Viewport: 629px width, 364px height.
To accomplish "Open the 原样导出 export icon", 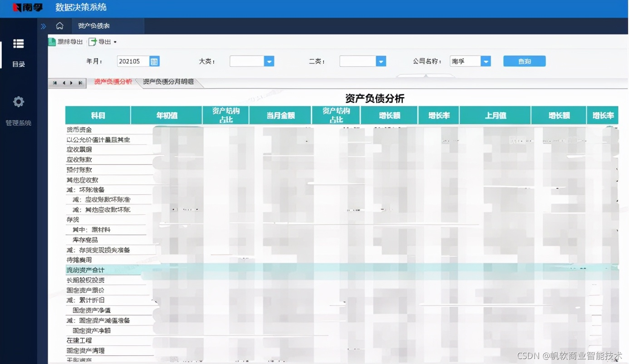I will coord(51,41).
